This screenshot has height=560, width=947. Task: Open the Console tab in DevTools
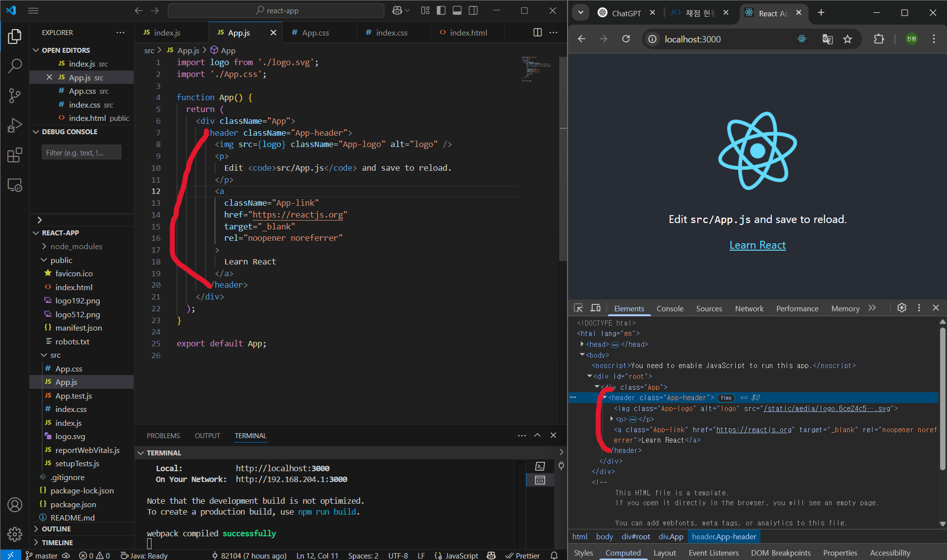click(x=670, y=308)
